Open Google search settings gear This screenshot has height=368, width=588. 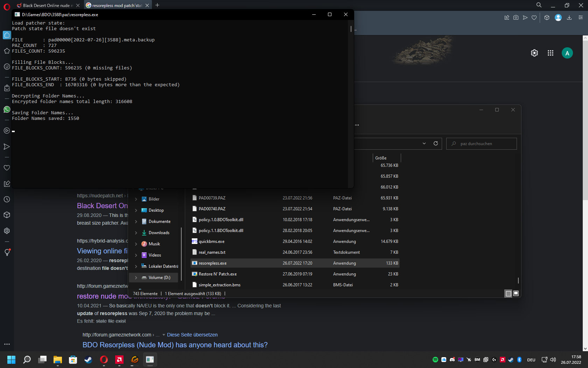(x=534, y=53)
